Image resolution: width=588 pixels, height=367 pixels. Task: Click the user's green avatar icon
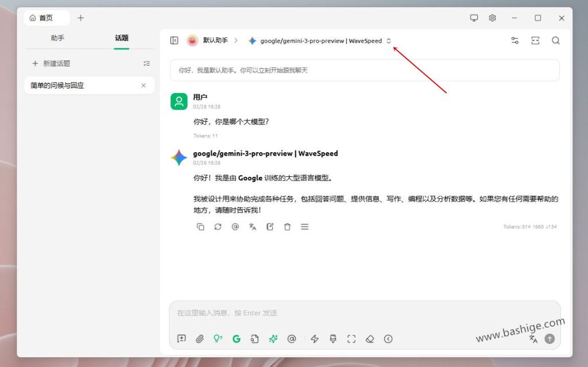pyautogui.click(x=179, y=101)
